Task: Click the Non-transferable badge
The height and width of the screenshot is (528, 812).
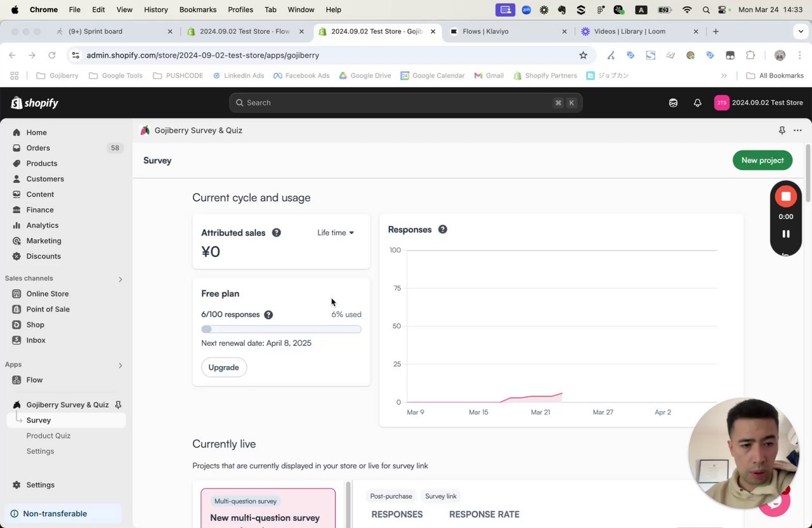Action: 63,514
